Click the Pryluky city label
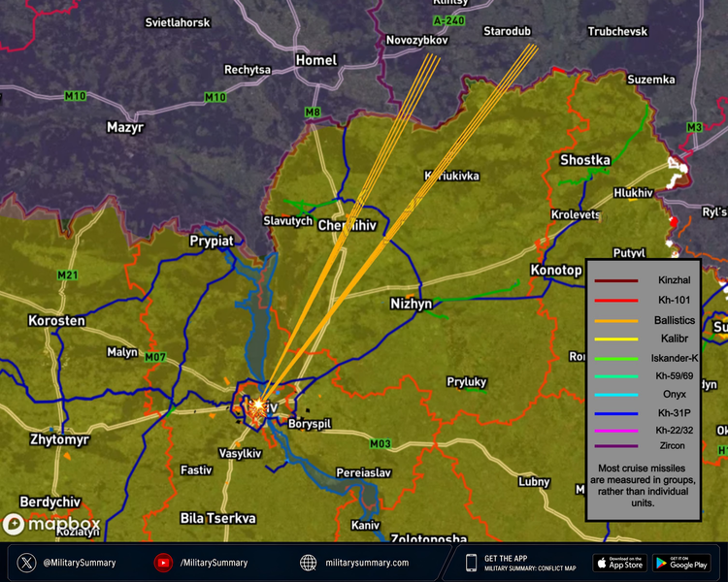The width and height of the screenshot is (728, 582). 466,382
